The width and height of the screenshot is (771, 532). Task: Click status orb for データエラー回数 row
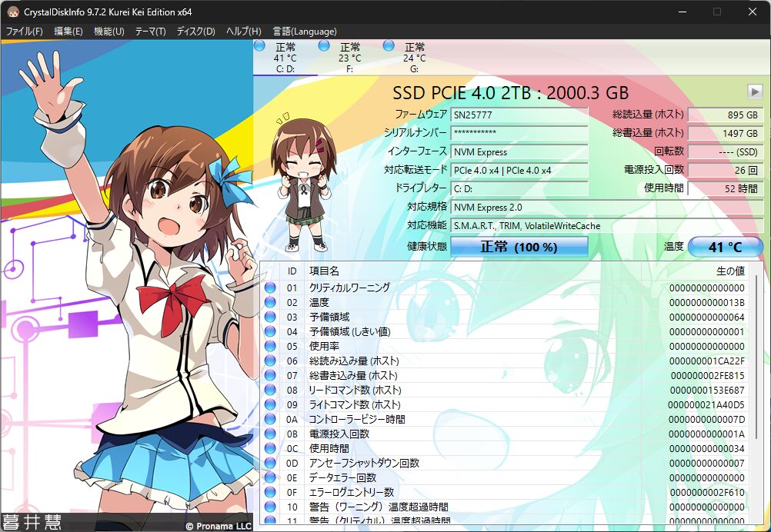[x=270, y=478]
